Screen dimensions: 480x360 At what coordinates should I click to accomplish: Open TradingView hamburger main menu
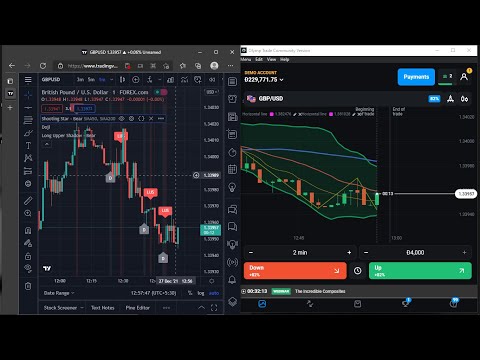pos(28,80)
